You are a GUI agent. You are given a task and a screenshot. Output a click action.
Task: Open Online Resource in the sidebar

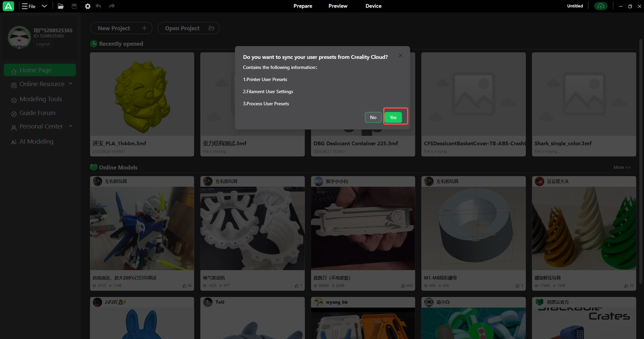(42, 84)
